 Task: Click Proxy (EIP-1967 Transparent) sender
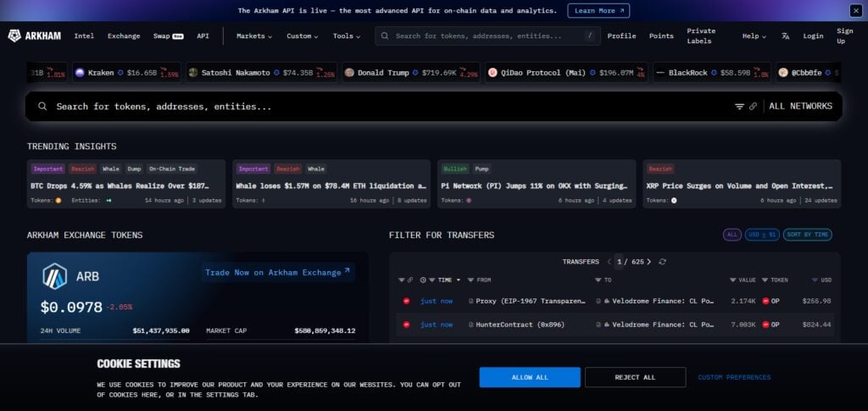[531, 301]
